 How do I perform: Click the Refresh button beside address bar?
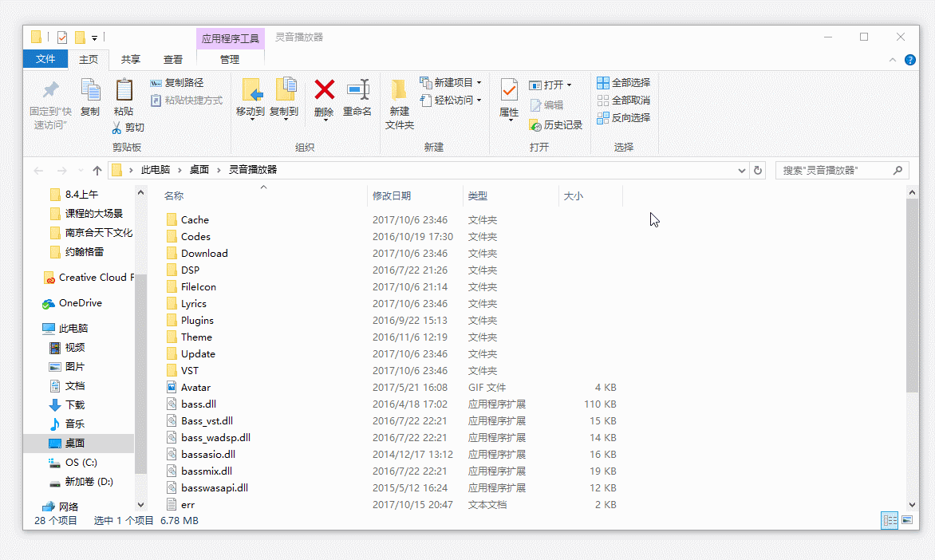point(758,171)
